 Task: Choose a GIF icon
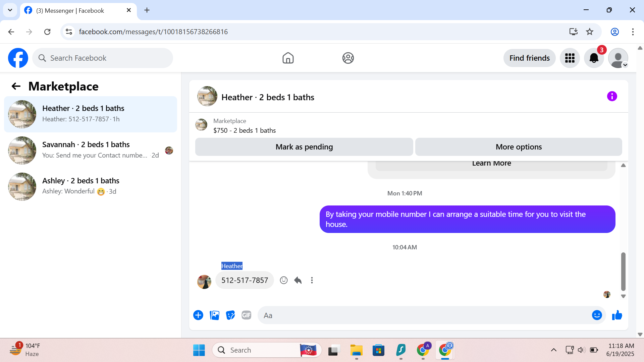coord(247,315)
